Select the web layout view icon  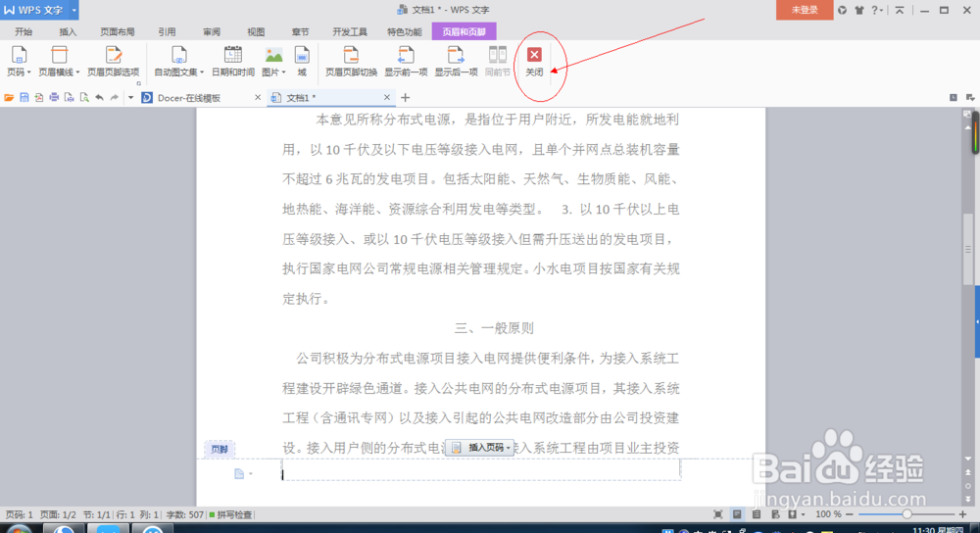click(775, 514)
